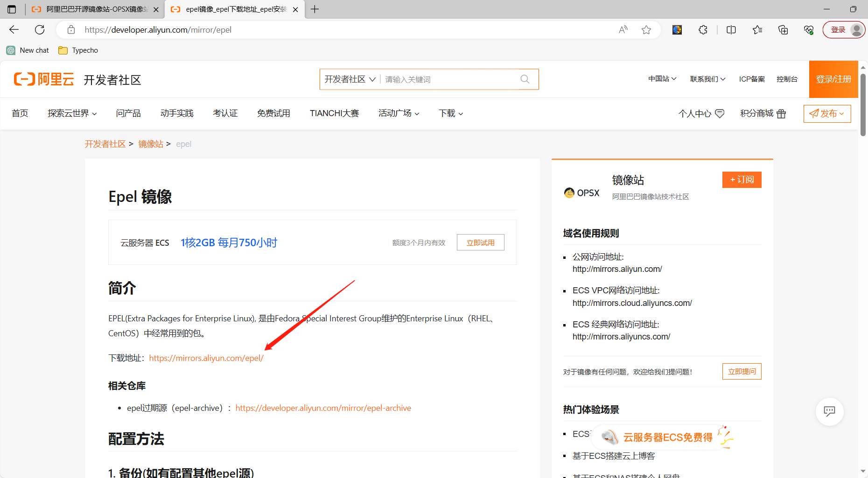868x478 pixels.
Task: Open 动手实践 navigation item
Action: point(177,113)
